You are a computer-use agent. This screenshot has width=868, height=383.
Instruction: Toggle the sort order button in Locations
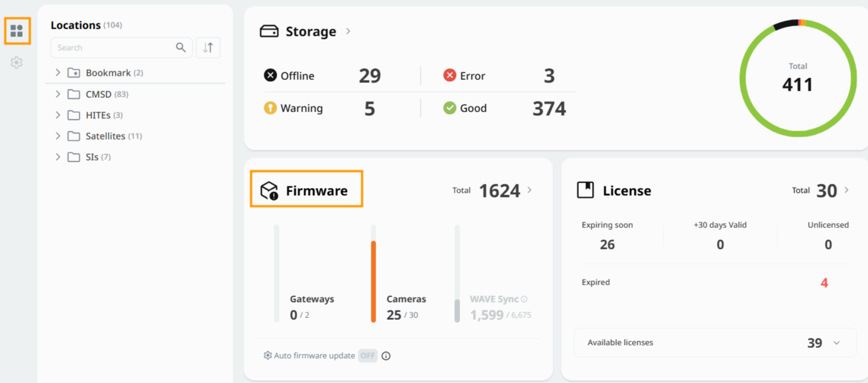tap(208, 48)
